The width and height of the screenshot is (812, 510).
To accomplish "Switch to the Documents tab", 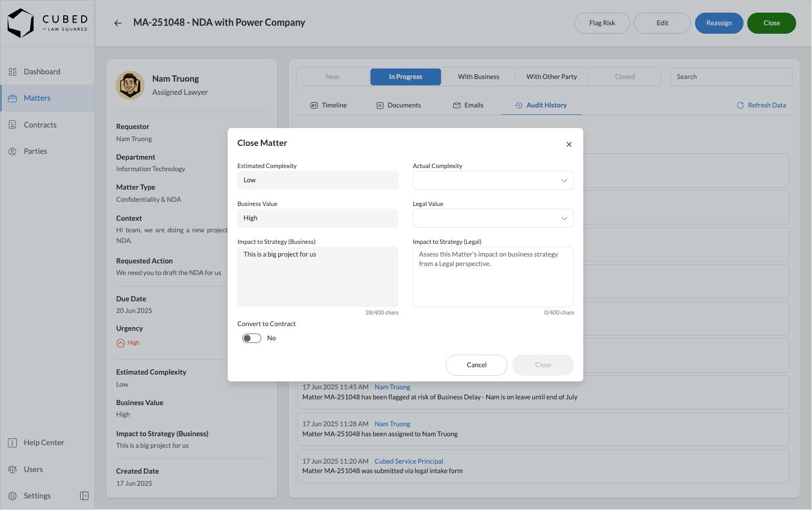I will (x=398, y=105).
